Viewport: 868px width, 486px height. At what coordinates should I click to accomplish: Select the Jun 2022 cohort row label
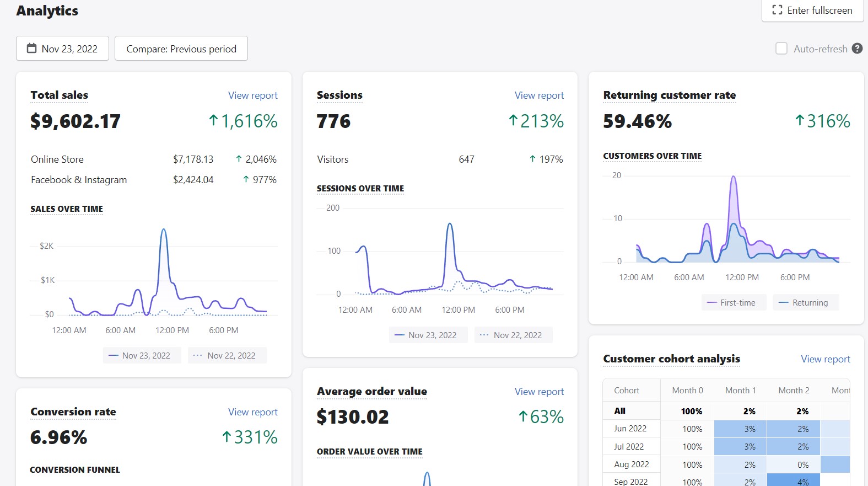click(630, 428)
